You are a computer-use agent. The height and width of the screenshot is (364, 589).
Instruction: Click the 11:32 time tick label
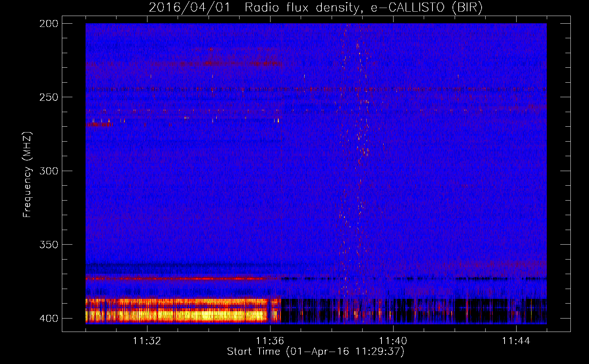(147, 341)
